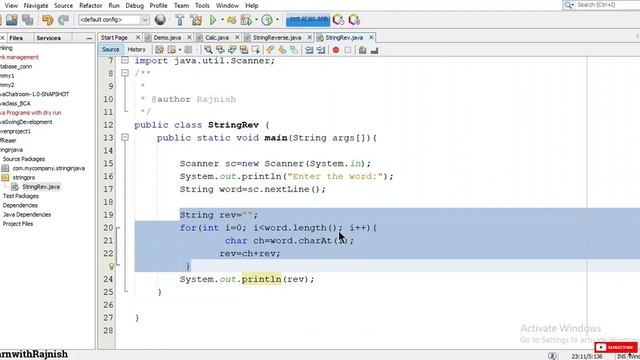The height and width of the screenshot is (360, 640).
Task: Click the Uncomment lines icon
Action: pos(374,50)
